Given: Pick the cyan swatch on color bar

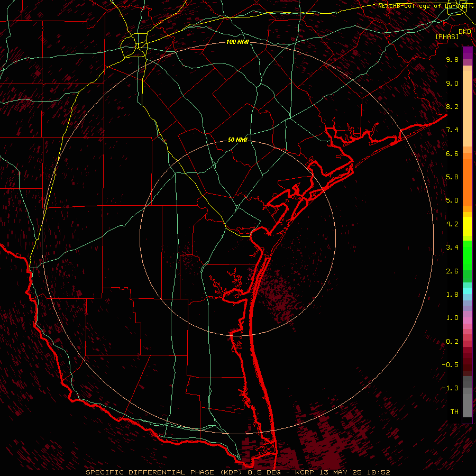Looking at the screenshot, I should 467,291.
